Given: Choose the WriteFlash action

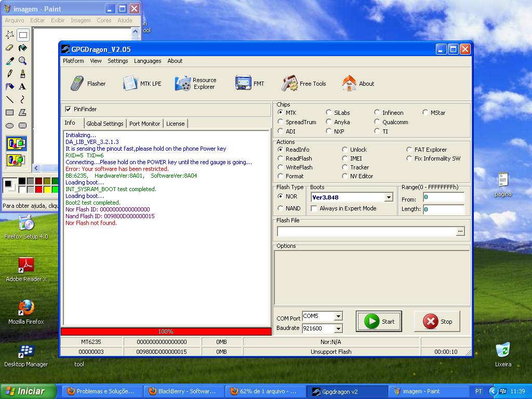Looking at the screenshot, I should click(280, 167).
